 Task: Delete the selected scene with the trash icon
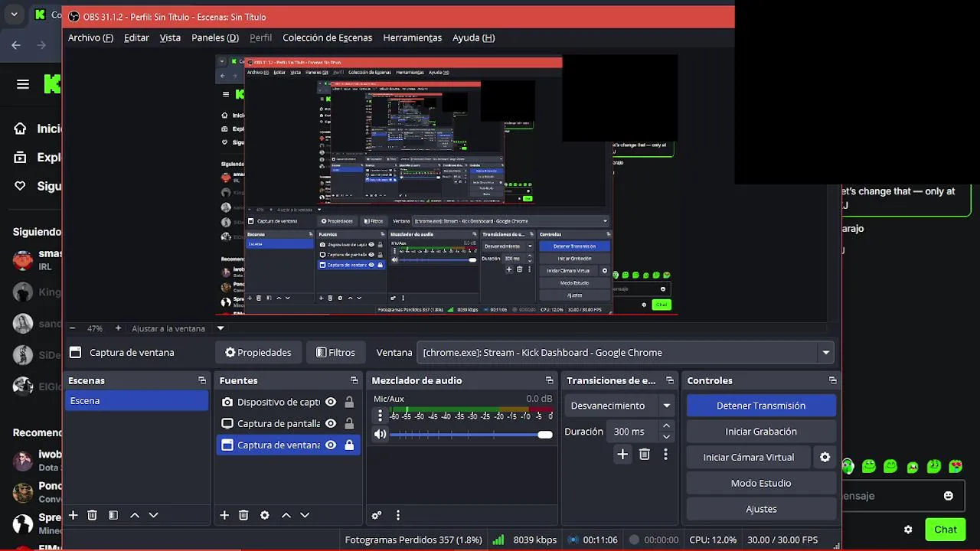[92, 516]
